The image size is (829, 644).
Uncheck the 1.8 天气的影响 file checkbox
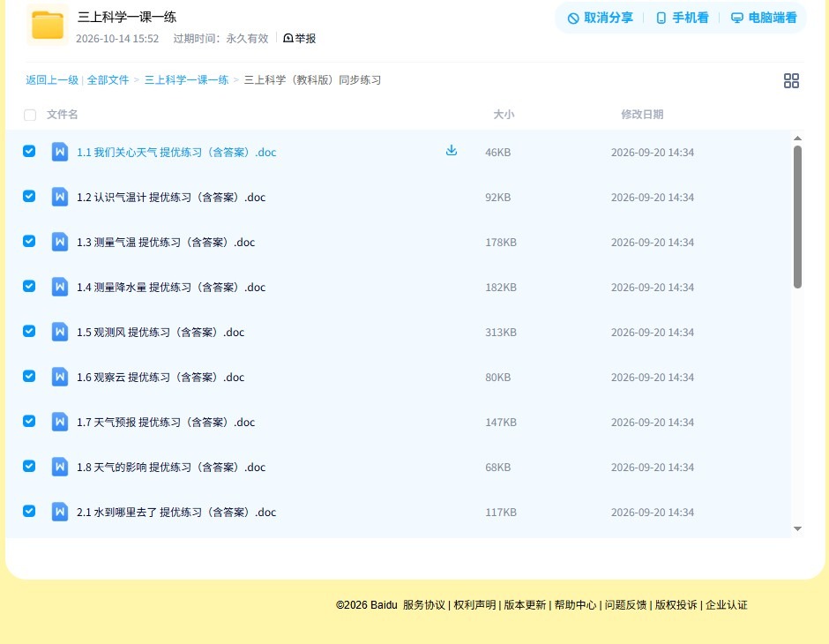[x=29, y=466]
